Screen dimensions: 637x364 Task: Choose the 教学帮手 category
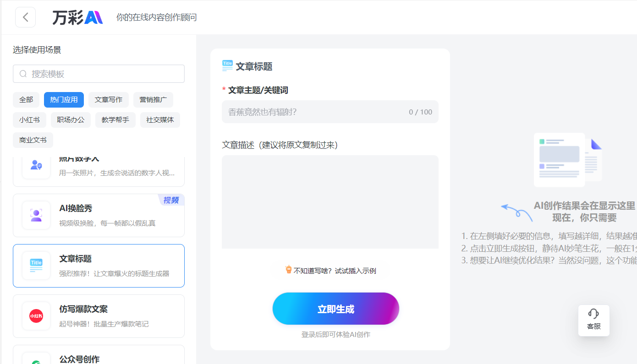pyautogui.click(x=115, y=120)
